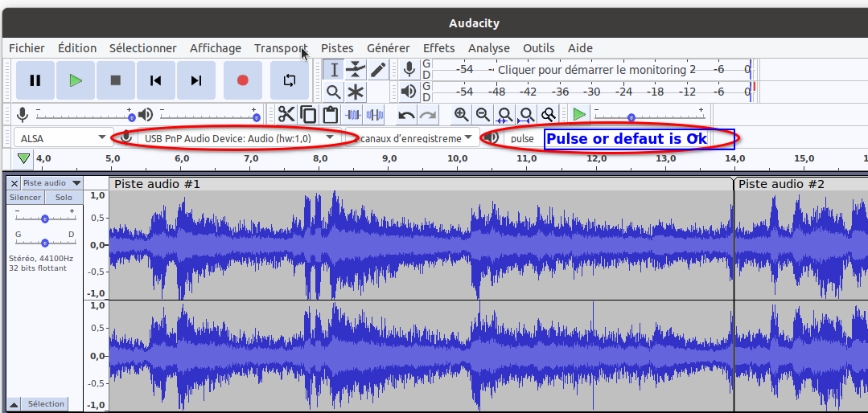The image size is (868, 413).
Task: Select the Envelope tool
Action: [356, 70]
